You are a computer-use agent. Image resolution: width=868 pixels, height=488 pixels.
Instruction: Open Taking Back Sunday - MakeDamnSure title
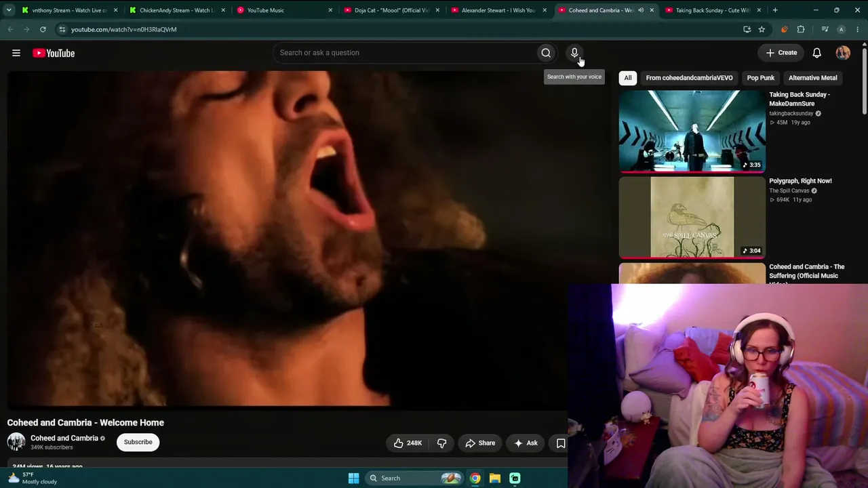(800, 99)
